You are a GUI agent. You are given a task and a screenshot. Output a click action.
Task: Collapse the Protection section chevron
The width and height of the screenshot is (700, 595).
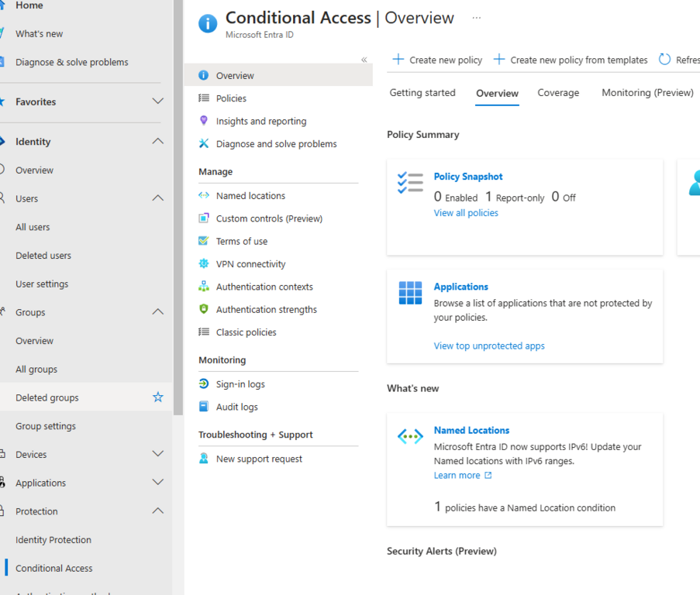[x=157, y=511]
